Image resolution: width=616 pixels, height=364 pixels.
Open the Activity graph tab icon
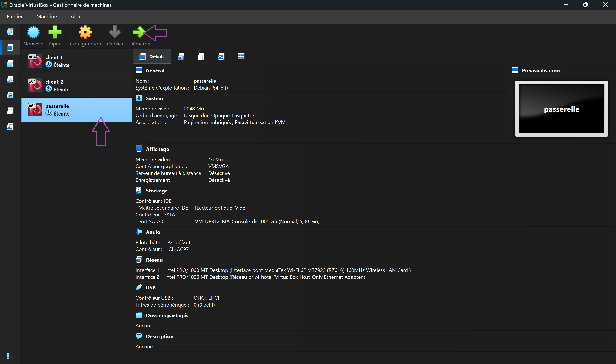pos(221,57)
